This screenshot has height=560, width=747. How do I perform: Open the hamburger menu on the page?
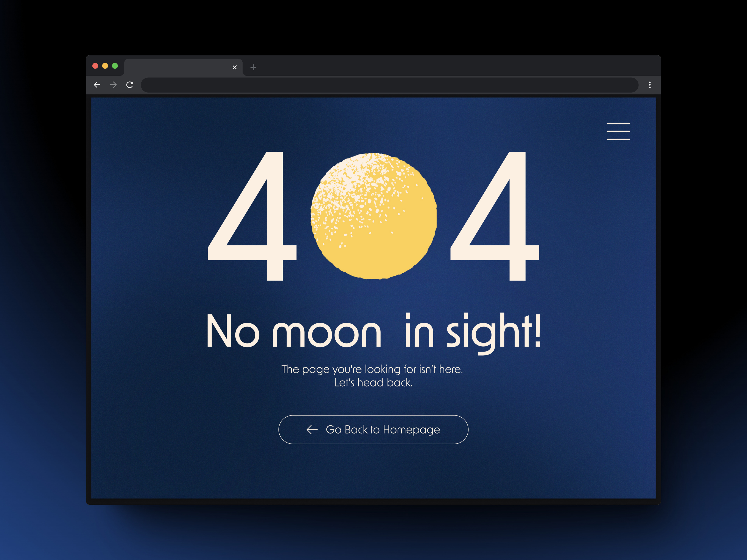point(618,131)
